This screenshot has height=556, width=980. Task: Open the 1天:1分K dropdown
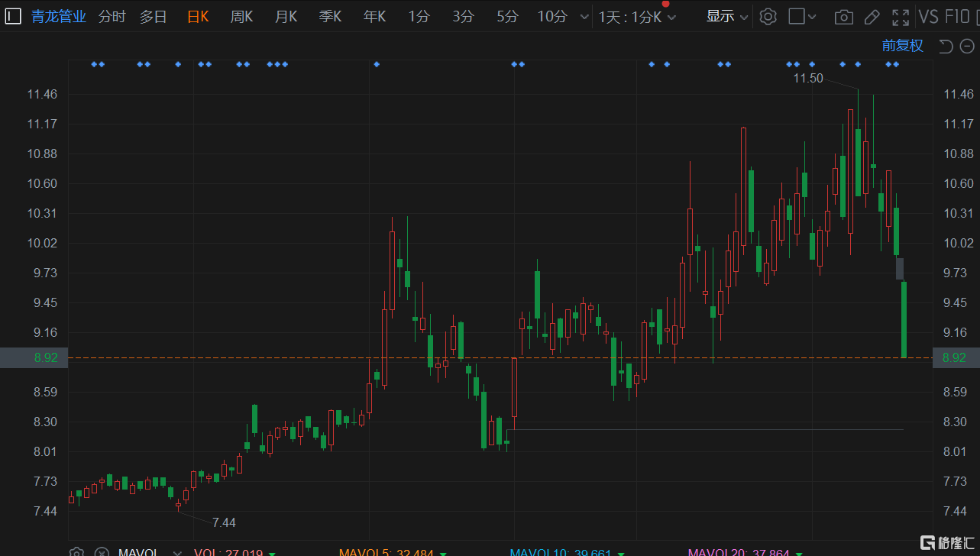(637, 17)
